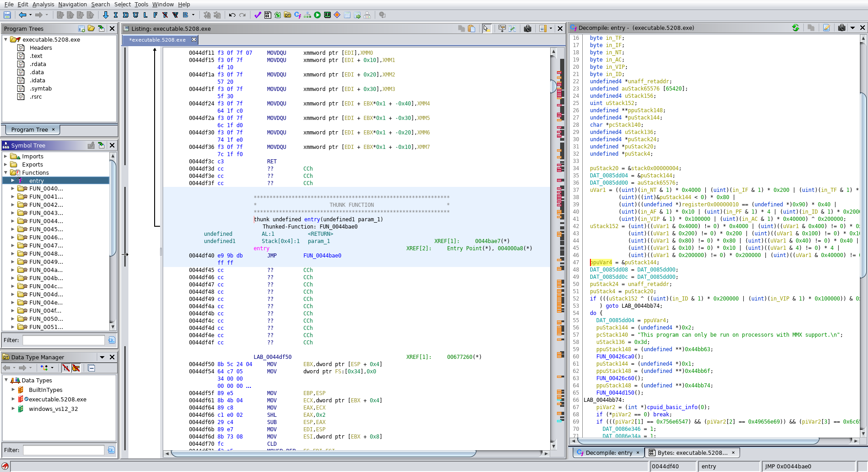The height and width of the screenshot is (472, 868).
Task: Click the green Re-decompile refresh icon
Action: tap(796, 28)
